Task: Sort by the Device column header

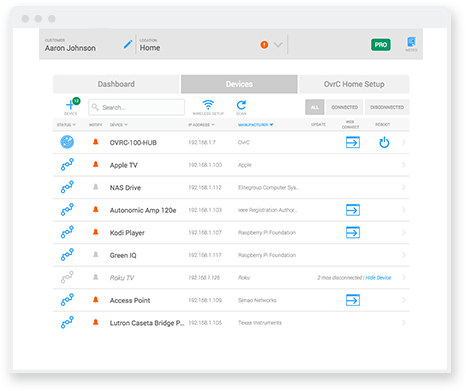Action: coord(119,125)
